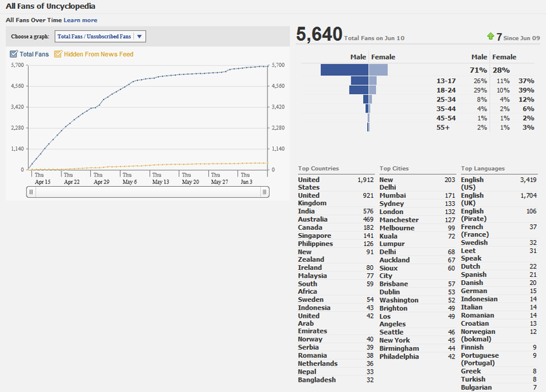Viewport: 546px width, 392px height.
Task: Click the Jun 3 marker on the time axis
Action: tap(247, 179)
